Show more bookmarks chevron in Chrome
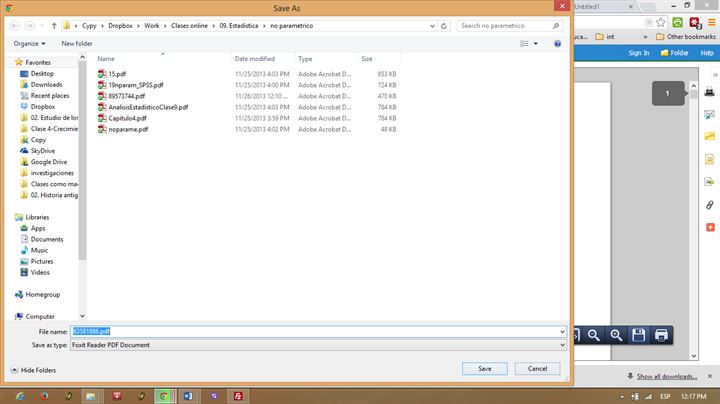 click(645, 37)
